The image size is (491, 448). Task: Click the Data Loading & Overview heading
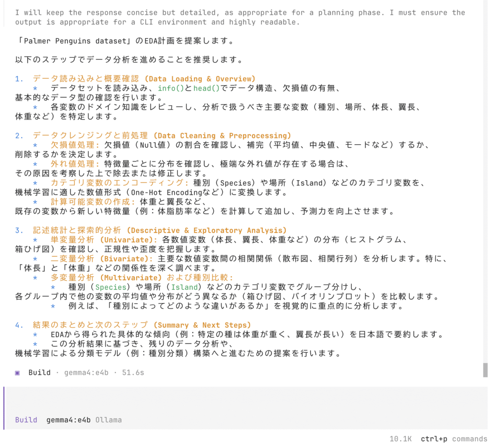(144, 79)
